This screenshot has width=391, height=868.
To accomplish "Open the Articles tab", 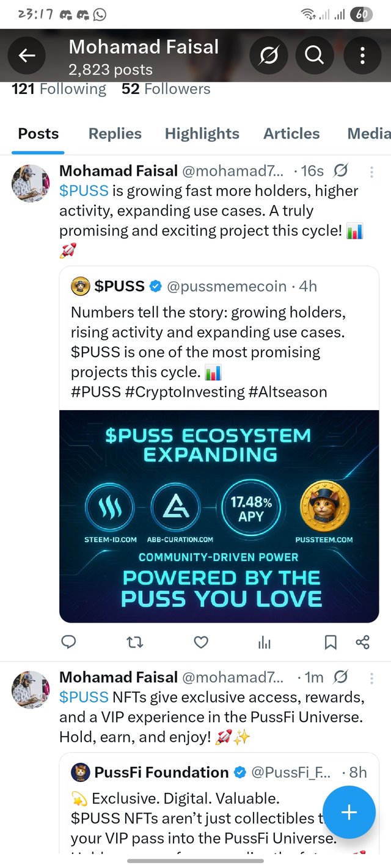I will click(291, 134).
